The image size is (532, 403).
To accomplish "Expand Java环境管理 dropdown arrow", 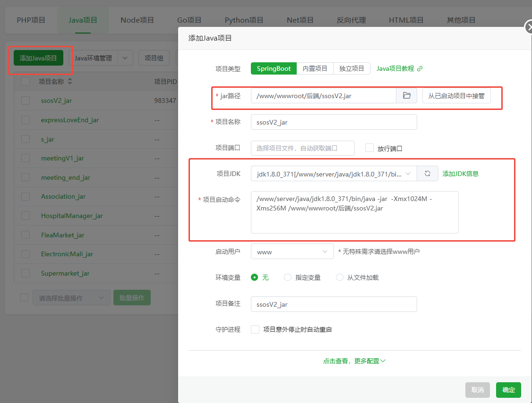I will [x=125, y=58].
